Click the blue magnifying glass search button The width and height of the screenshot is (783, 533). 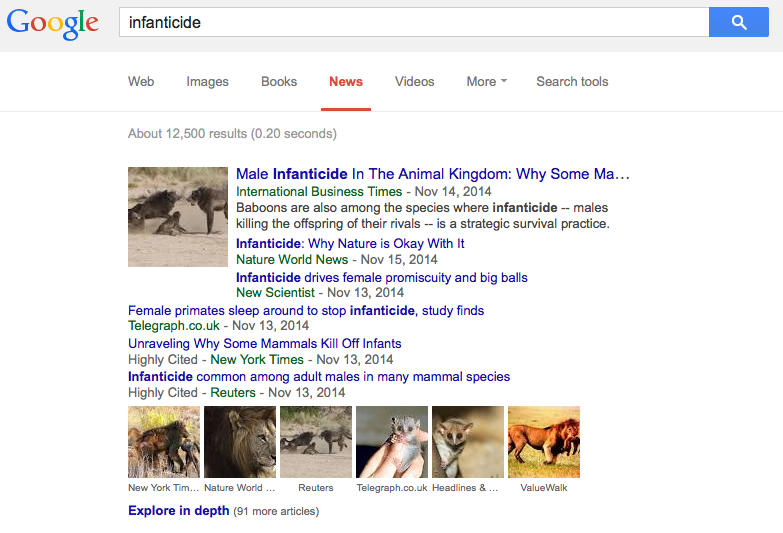point(739,22)
